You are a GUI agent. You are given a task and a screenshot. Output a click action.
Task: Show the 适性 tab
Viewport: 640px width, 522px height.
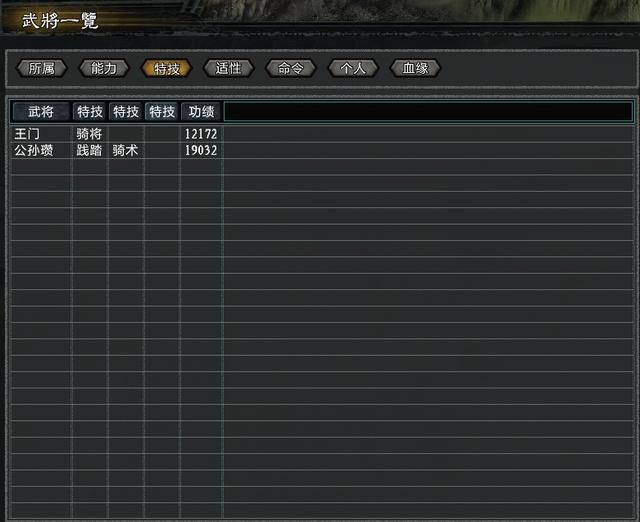(229, 68)
